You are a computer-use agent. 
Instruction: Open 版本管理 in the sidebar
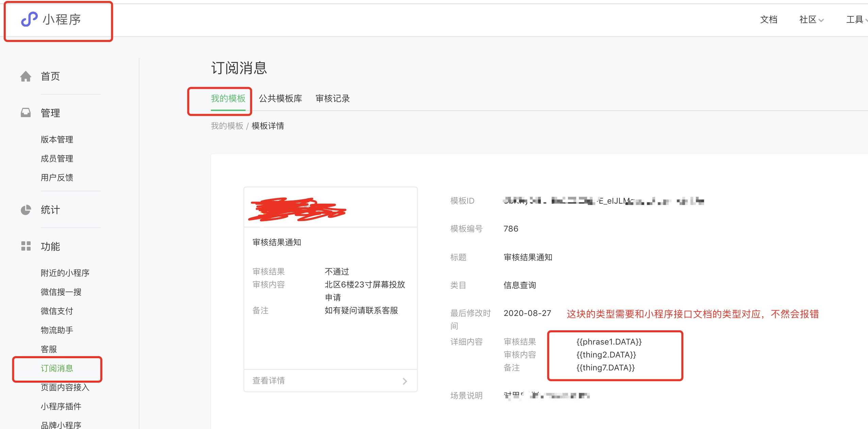[x=56, y=139]
